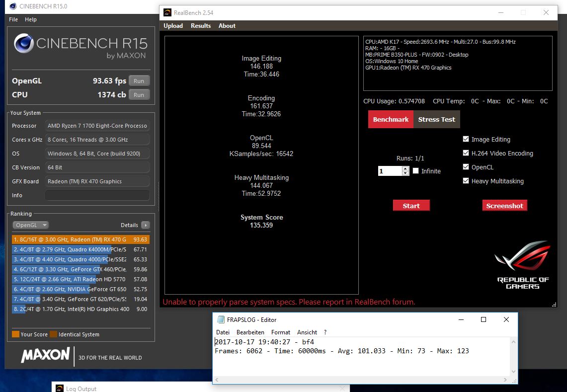Click the Info field in Cinebench
The width and height of the screenshot is (567, 392).
[97, 195]
